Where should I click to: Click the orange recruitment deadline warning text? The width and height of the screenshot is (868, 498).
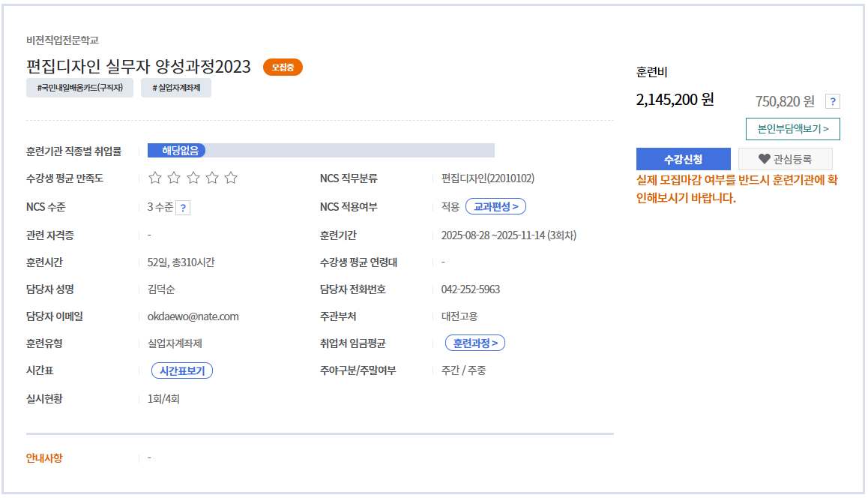tap(737, 189)
